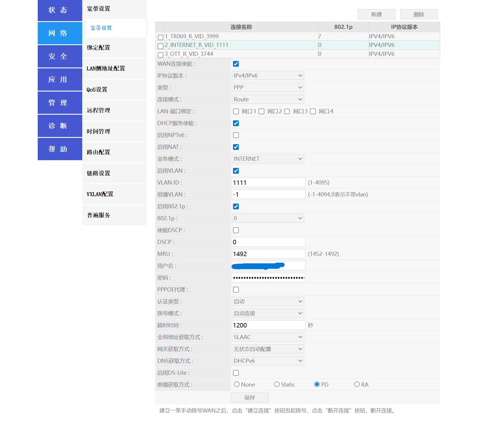504x438 pixels.
Task: Enable the 启用NPTv6 checkbox
Action: [x=236, y=135]
